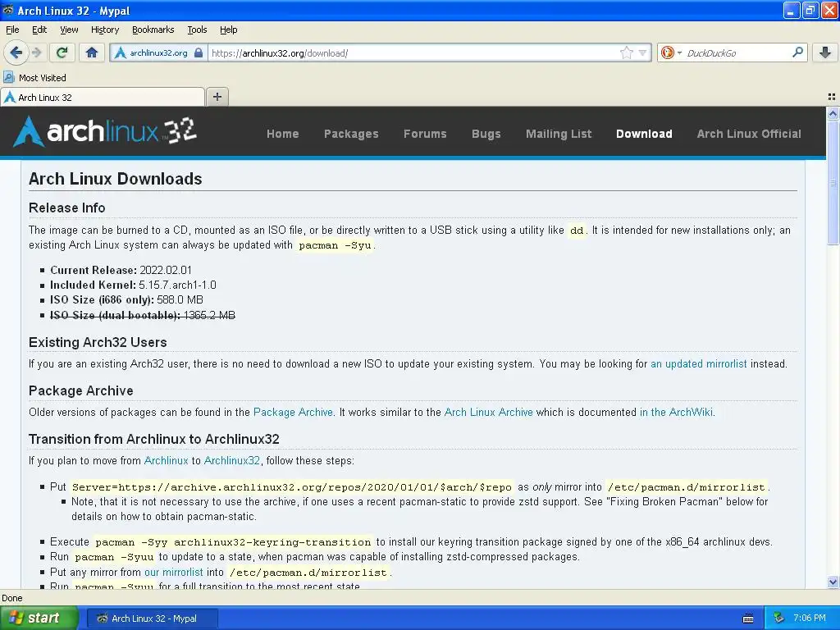Click the Download nav link
The height and width of the screenshot is (630, 840).
pyautogui.click(x=644, y=134)
